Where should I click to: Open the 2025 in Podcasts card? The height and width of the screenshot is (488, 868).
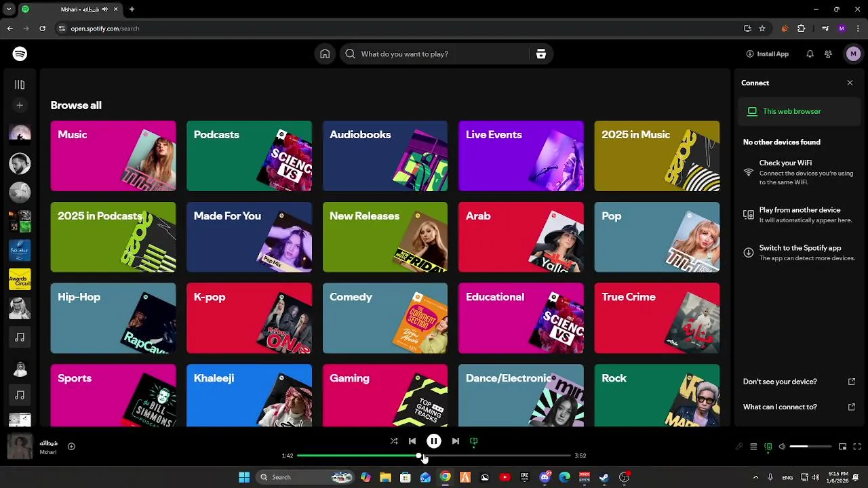point(113,237)
